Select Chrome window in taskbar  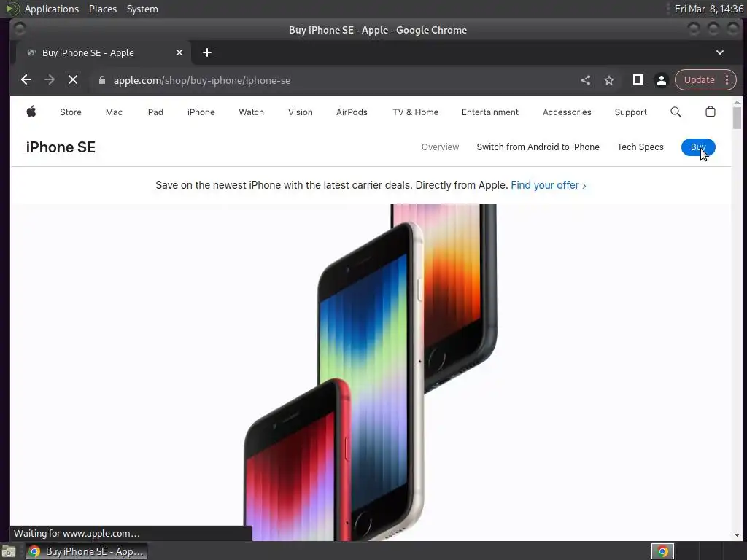pos(87,551)
